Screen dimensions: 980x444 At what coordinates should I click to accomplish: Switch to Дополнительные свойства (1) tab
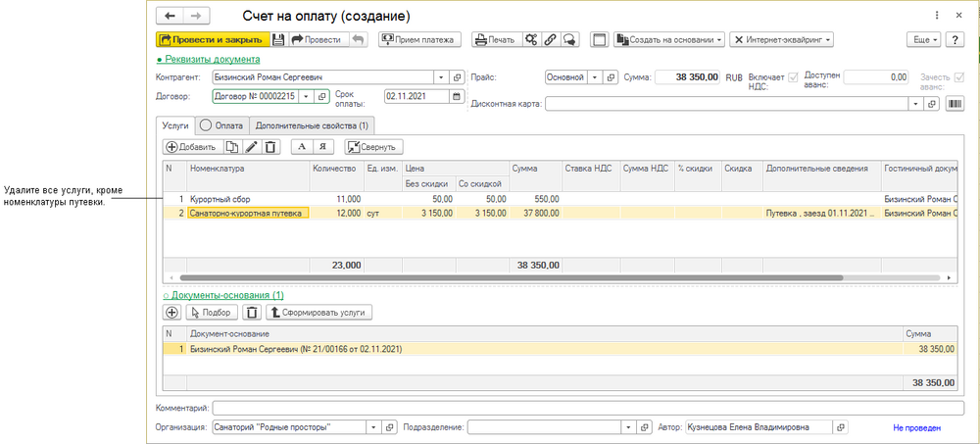tap(311, 125)
